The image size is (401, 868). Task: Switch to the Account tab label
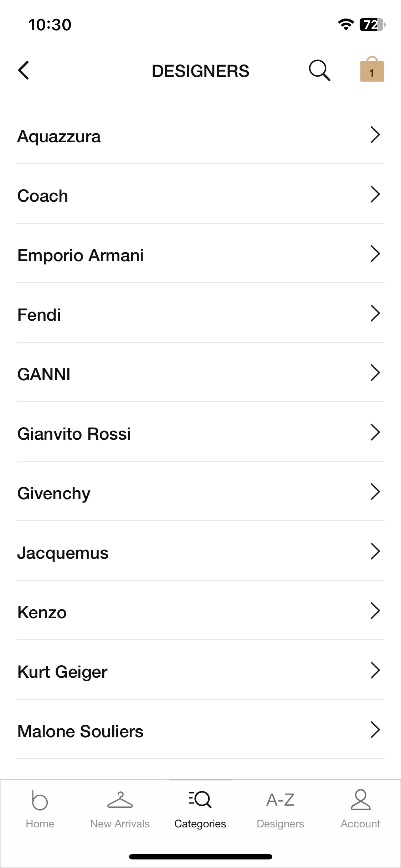pos(361,824)
